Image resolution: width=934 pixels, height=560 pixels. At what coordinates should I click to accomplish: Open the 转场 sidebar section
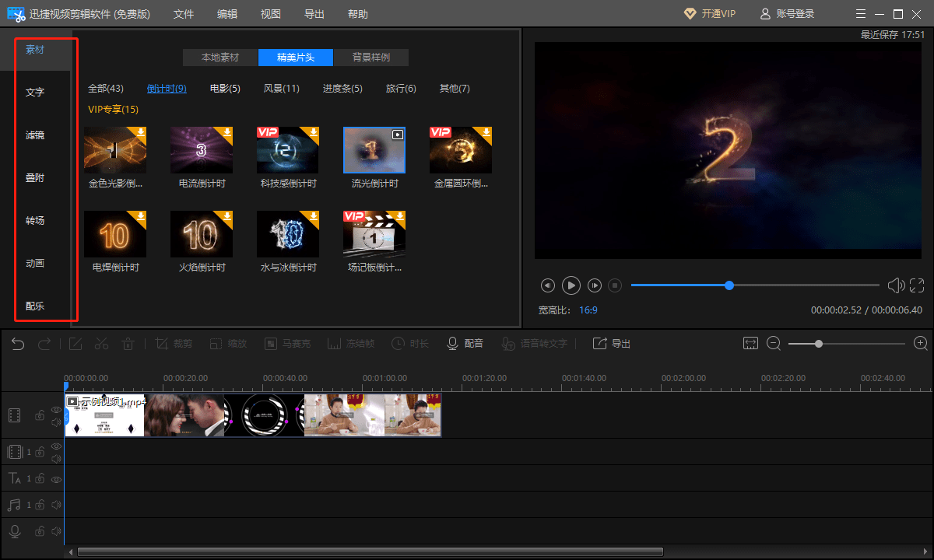[x=35, y=221]
